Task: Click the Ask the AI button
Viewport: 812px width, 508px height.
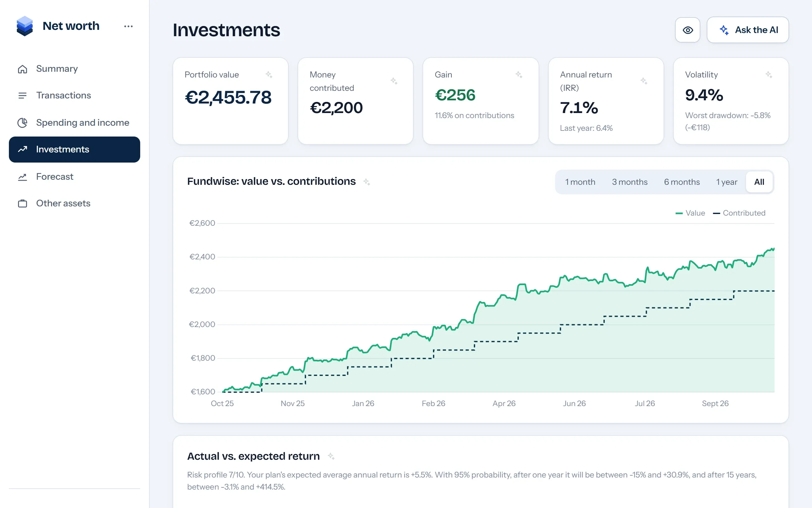Action: (x=748, y=30)
